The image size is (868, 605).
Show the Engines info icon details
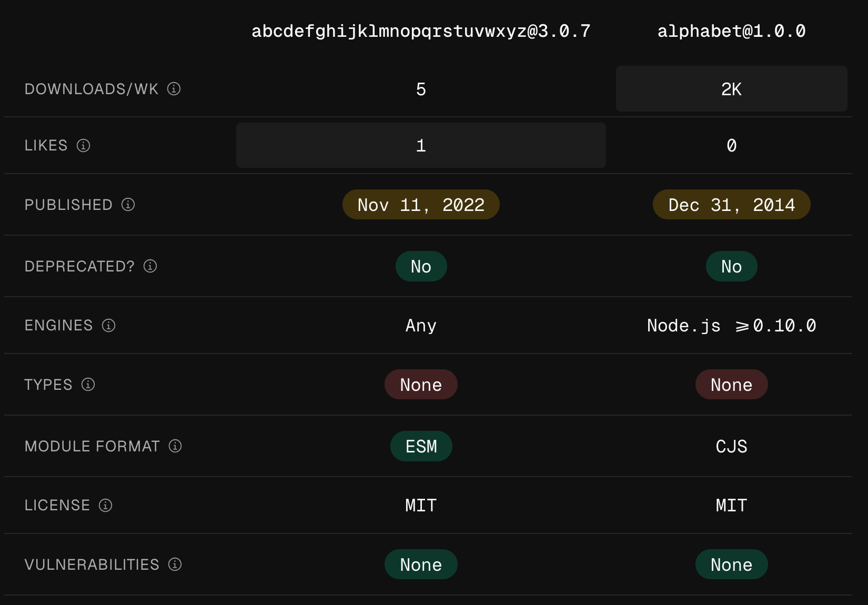(109, 326)
